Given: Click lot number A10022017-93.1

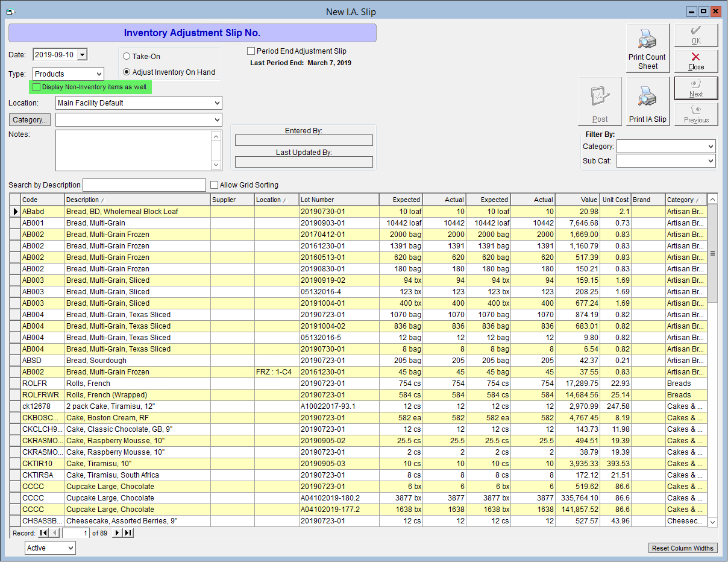Looking at the screenshot, I should (x=339, y=406).
